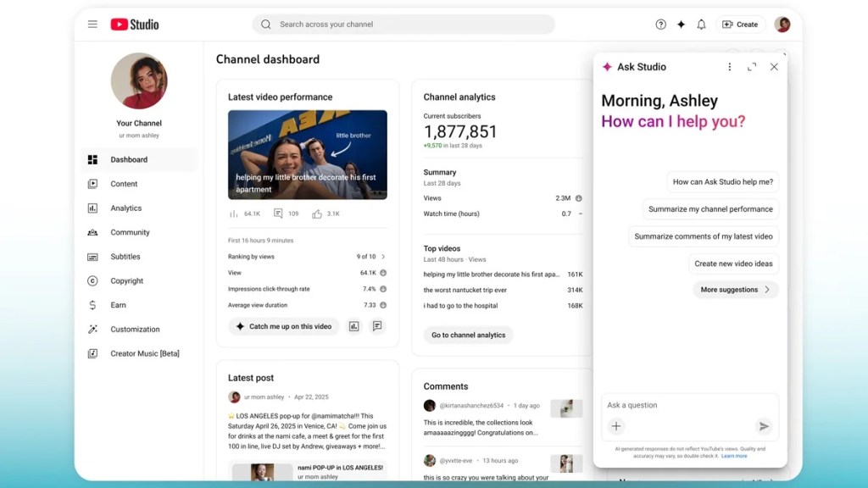Open the video comments icon button
Viewport: 868px width, 488px height.
click(x=377, y=326)
